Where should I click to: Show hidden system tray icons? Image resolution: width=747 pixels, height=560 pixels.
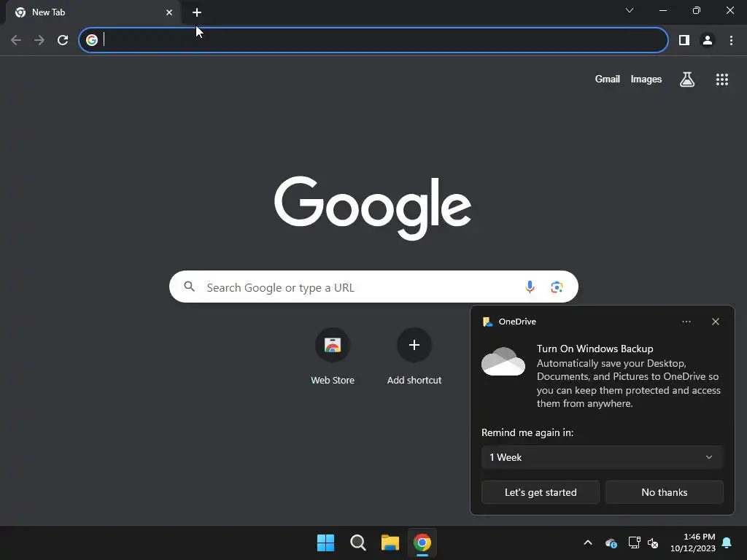click(588, 542)
